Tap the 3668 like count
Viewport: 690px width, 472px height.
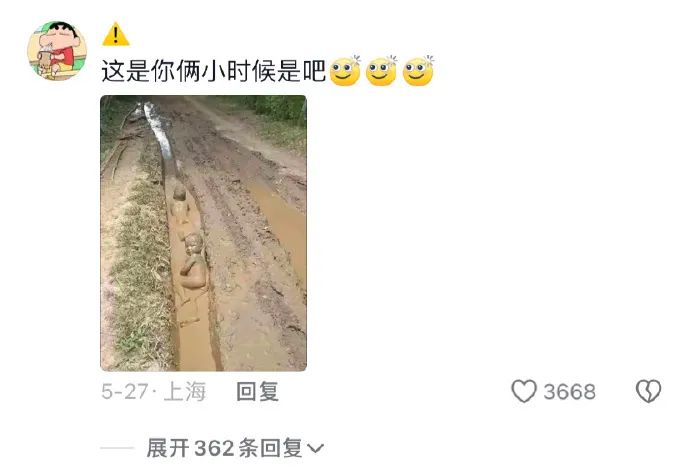point(569,392)
